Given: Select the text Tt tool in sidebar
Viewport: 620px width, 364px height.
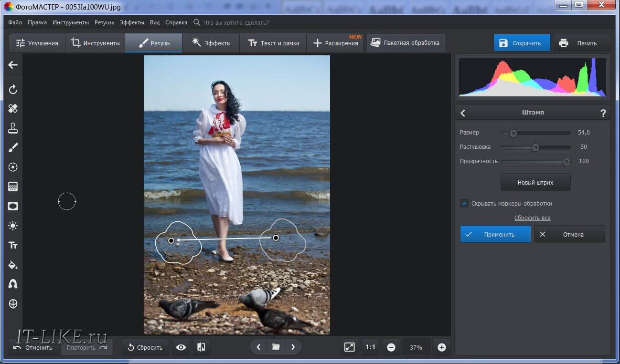Looking at the screenshot, I should pyautogui.click(x=13, y=245).
